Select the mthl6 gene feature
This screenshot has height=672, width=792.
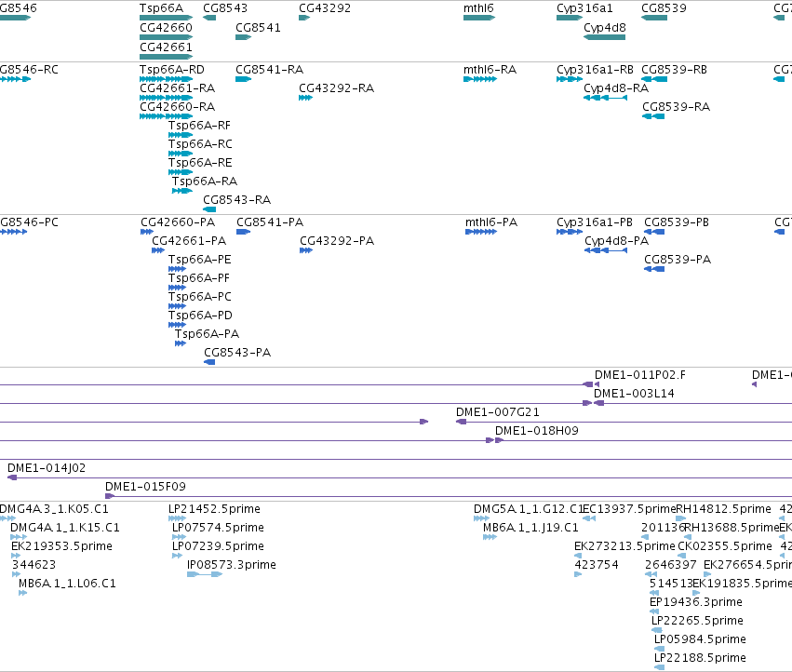click(x=479, y=18)
